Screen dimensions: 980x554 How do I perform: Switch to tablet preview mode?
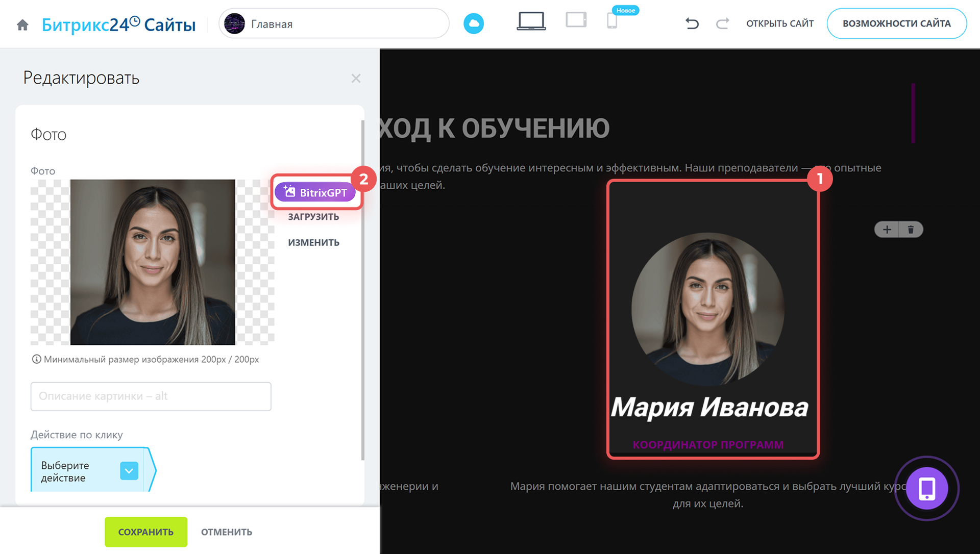[x=576, y=20]
